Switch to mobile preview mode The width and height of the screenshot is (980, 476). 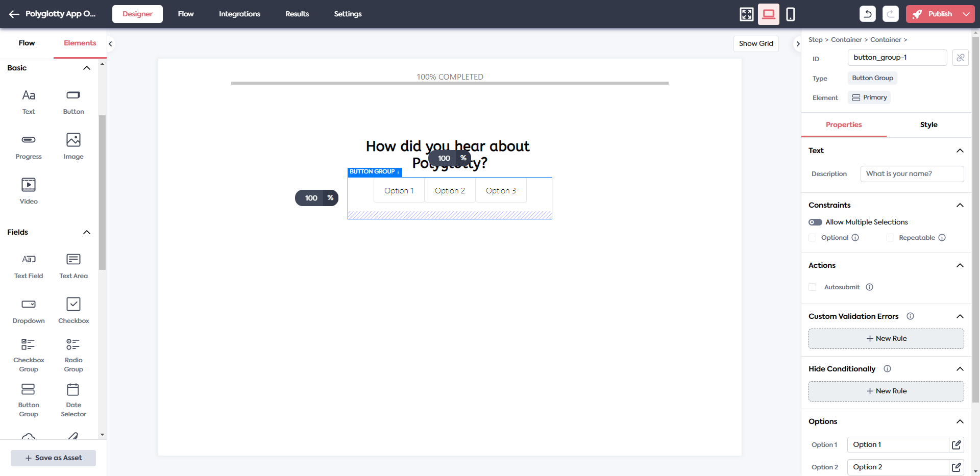coord(790,14)
